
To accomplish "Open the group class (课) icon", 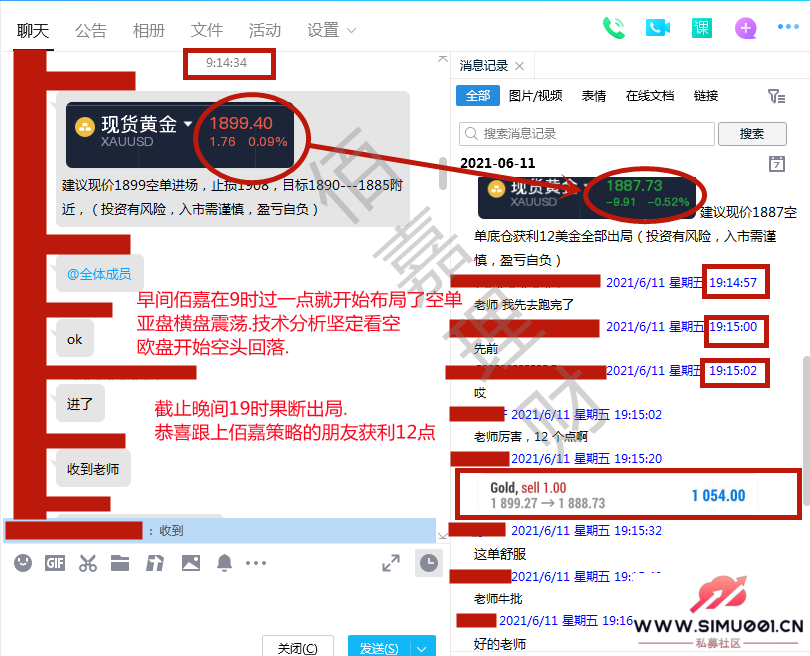I will click(702, 28).
